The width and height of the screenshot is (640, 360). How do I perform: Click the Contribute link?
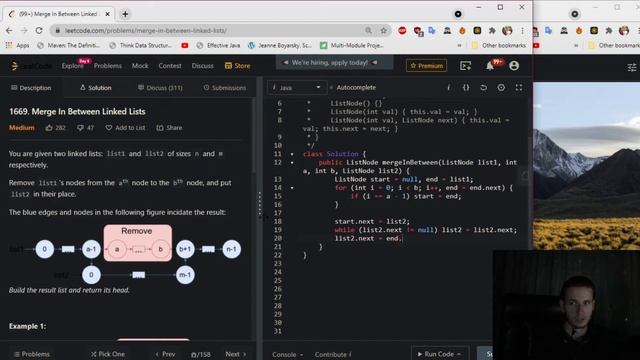pos(333,354)
